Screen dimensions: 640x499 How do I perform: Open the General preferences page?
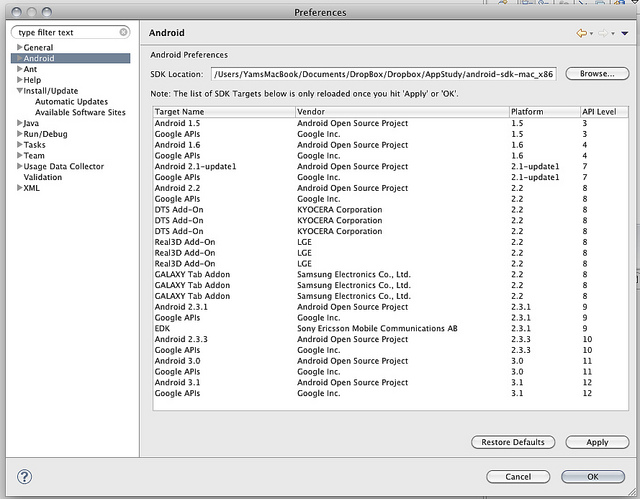pos(38,47)
